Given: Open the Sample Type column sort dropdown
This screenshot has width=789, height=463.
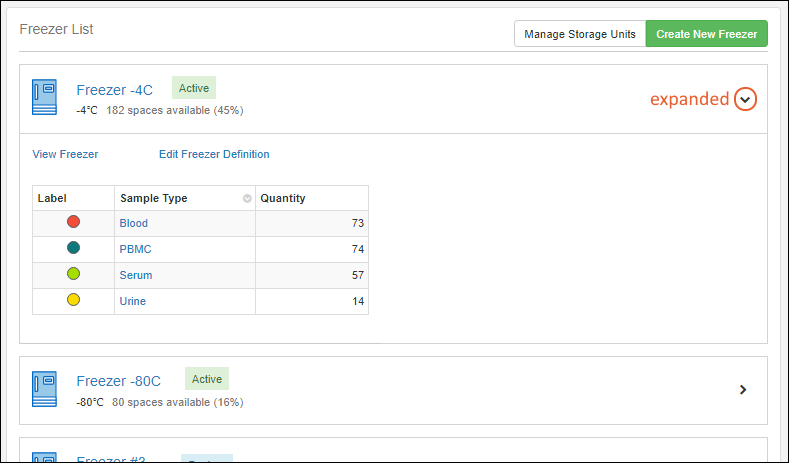Looking at the screenshot, I should (247, 199).
